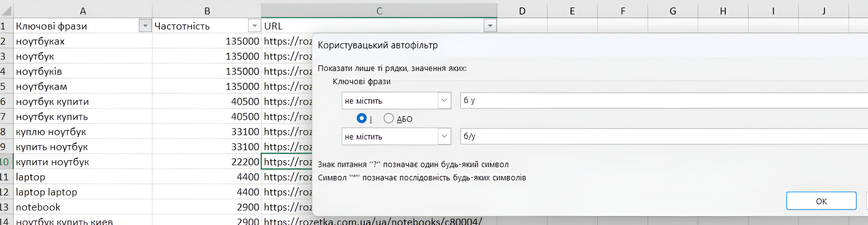This screenshot has width=868, height=225.
Task: Select cell containing 'ноутбукам'
Action: pyautogui.click(x=83, y=86)
